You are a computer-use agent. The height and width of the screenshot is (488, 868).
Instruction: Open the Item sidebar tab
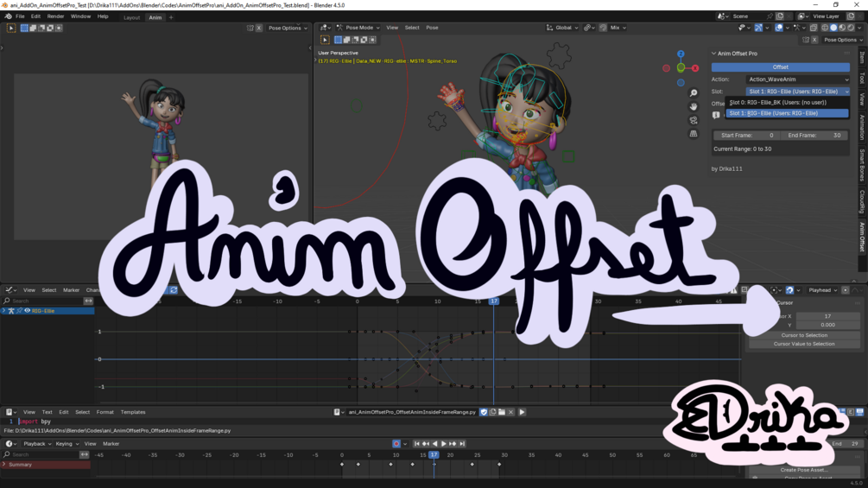[x=862, y=57]
